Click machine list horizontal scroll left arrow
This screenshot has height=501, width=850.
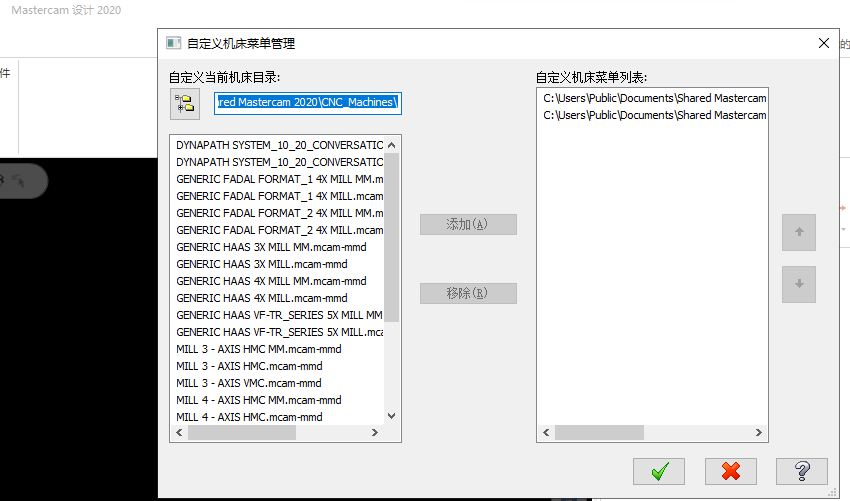[x=179, y=433]
